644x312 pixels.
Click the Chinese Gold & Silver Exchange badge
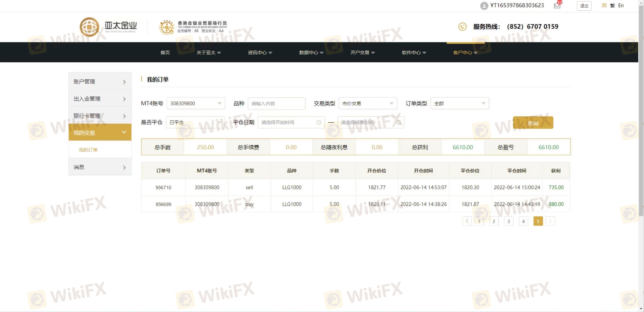tap(193, 27)
